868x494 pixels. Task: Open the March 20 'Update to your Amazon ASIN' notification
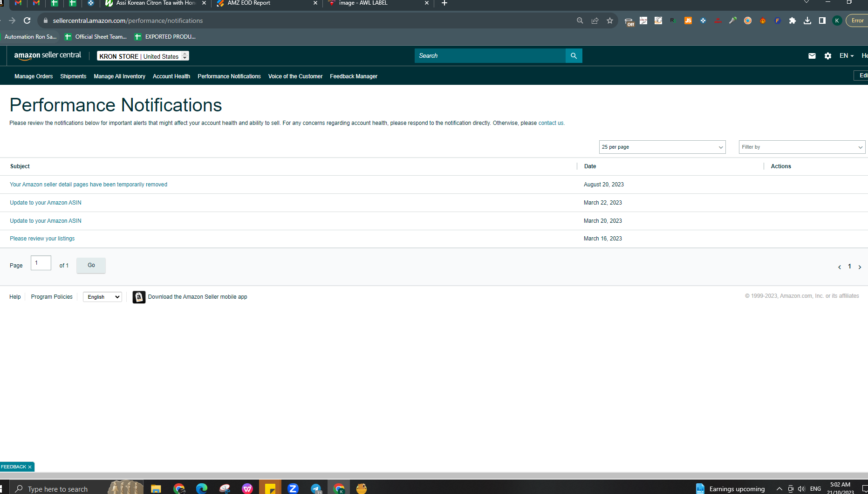coord(46,221)
